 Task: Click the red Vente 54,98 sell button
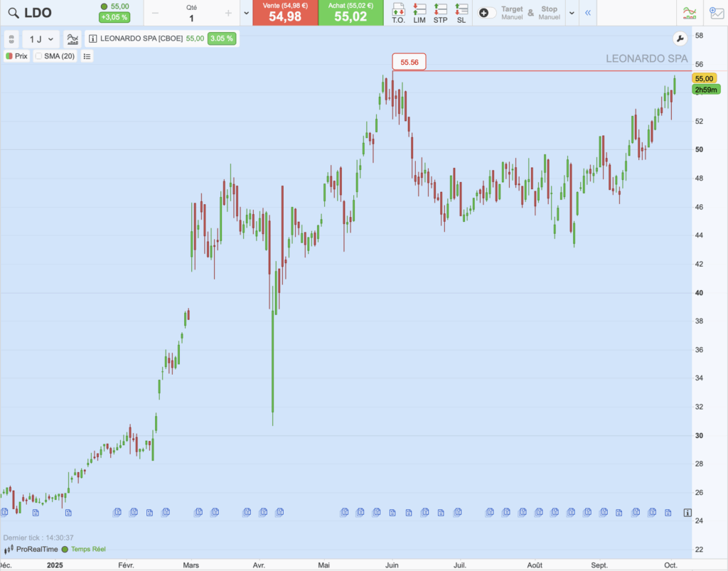(x=284, y=13)
